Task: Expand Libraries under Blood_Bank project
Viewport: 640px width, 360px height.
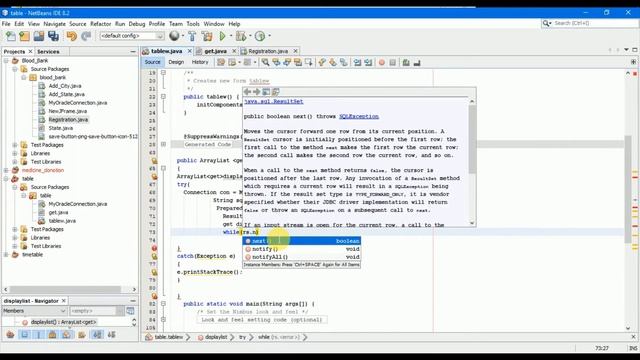Action: click(x=15, y=153)
